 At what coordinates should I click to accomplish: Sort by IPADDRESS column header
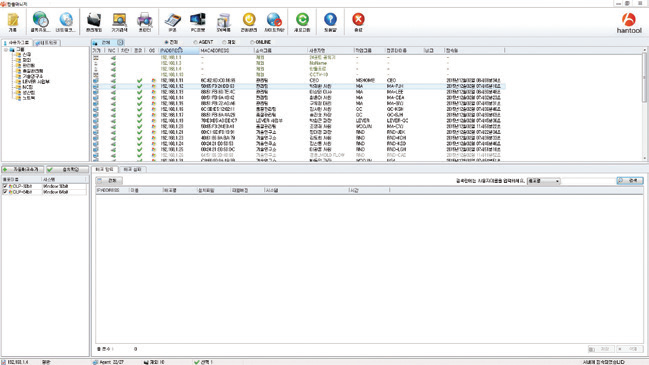tap(179, 50)
